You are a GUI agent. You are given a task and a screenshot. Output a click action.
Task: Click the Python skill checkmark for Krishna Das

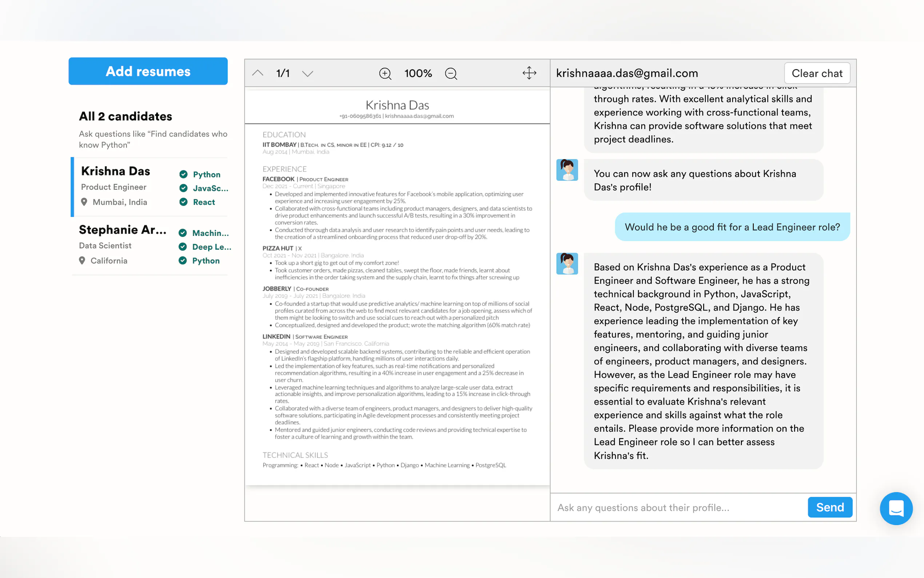[183, 174]
